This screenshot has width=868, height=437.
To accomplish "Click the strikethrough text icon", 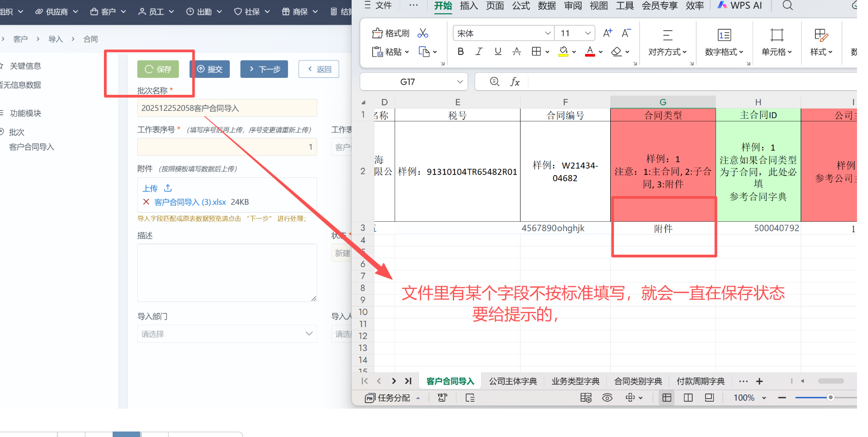I will point(516,52).
